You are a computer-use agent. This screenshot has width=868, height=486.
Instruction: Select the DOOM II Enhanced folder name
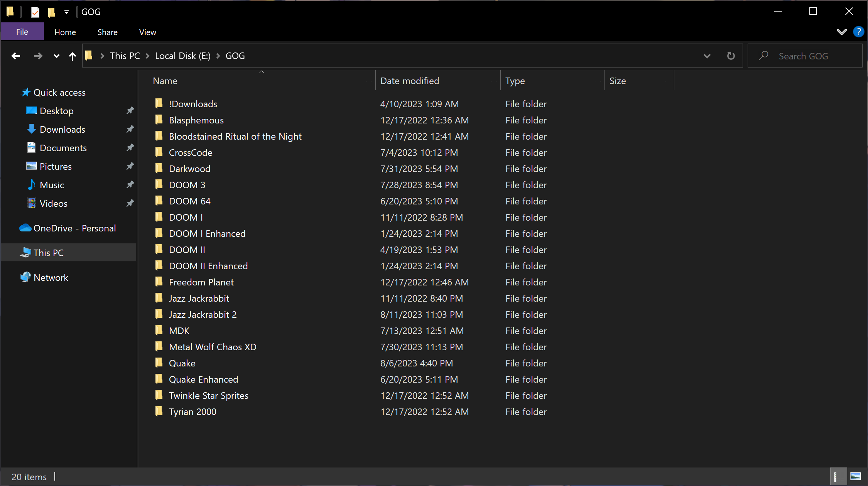coord(208,266)
